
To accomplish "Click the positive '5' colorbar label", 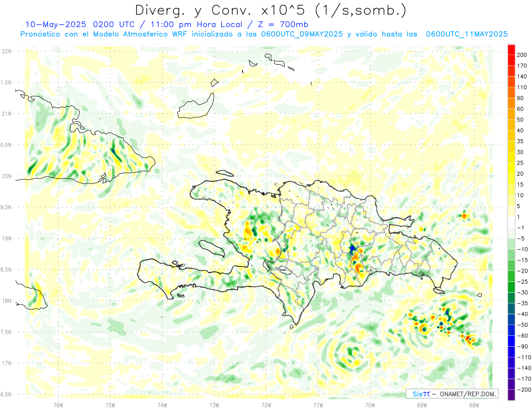I will (x=519, y=206).
